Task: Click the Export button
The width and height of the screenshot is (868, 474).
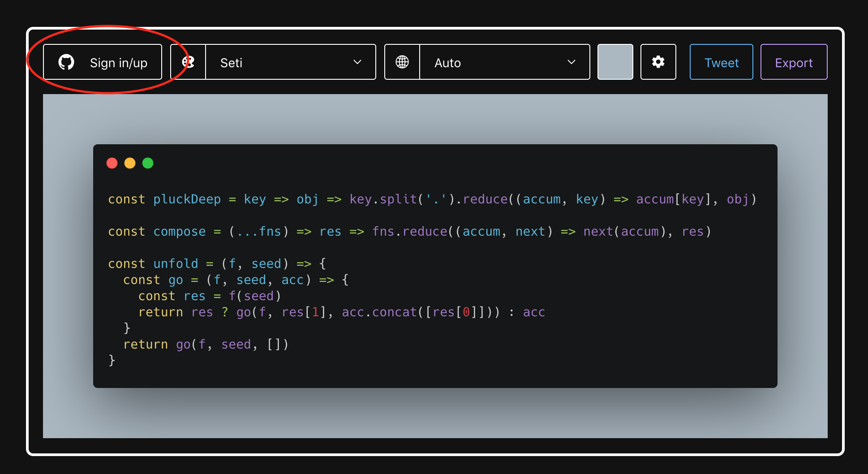Action: click(x=794, y=62)
